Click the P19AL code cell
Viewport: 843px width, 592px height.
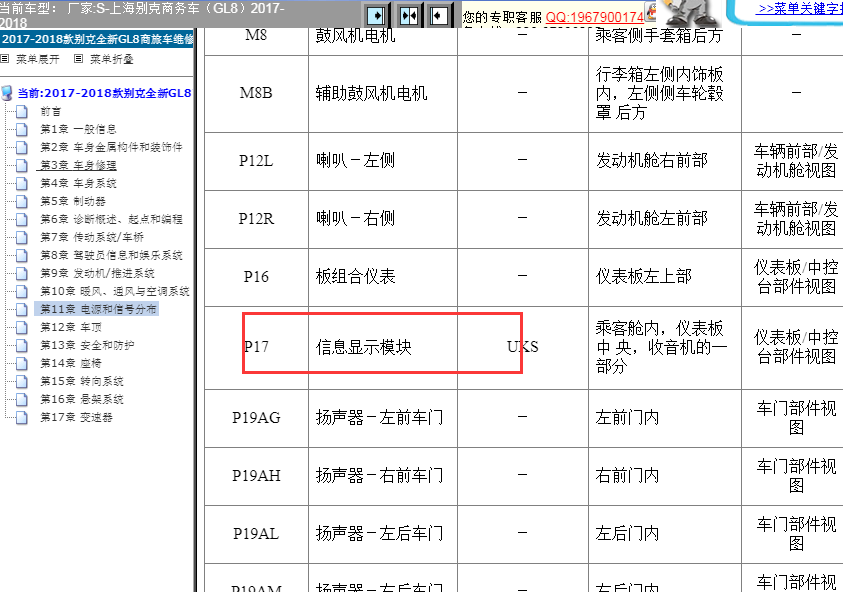click(x=256, y=534)
